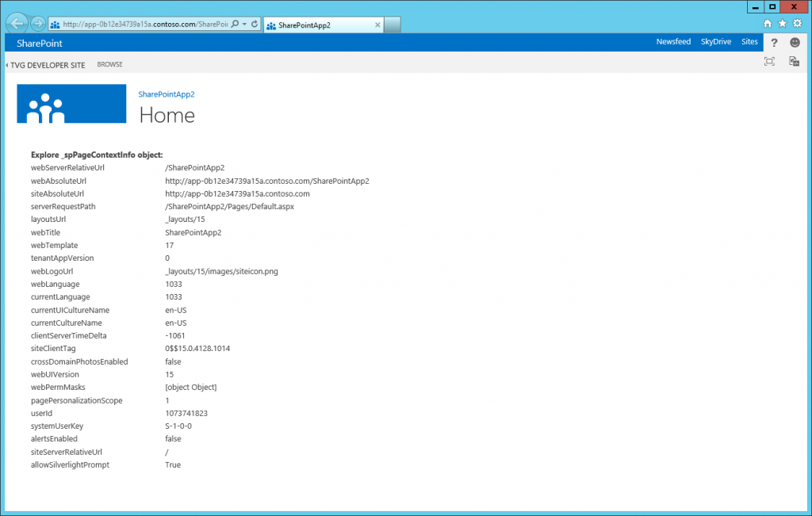812x516 pixels.
Task: Click the layoutsUrl value '_layouts/15'
Action: click(x=185, y=220)
